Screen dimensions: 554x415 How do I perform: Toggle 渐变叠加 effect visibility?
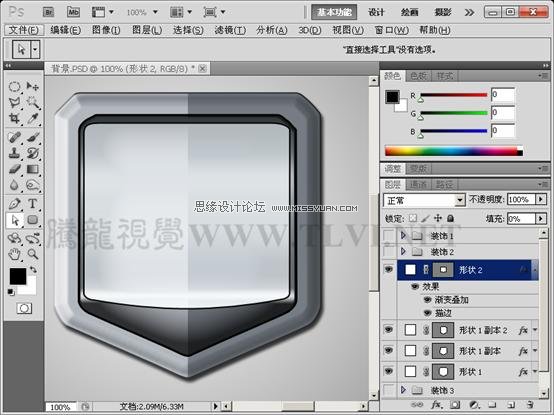(428, 300)
